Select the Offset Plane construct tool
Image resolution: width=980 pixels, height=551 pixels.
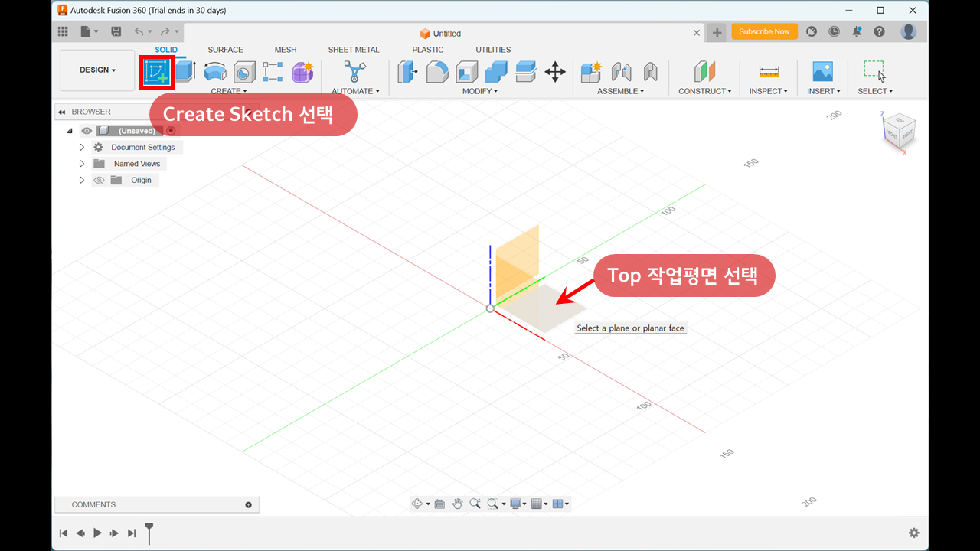704,72
